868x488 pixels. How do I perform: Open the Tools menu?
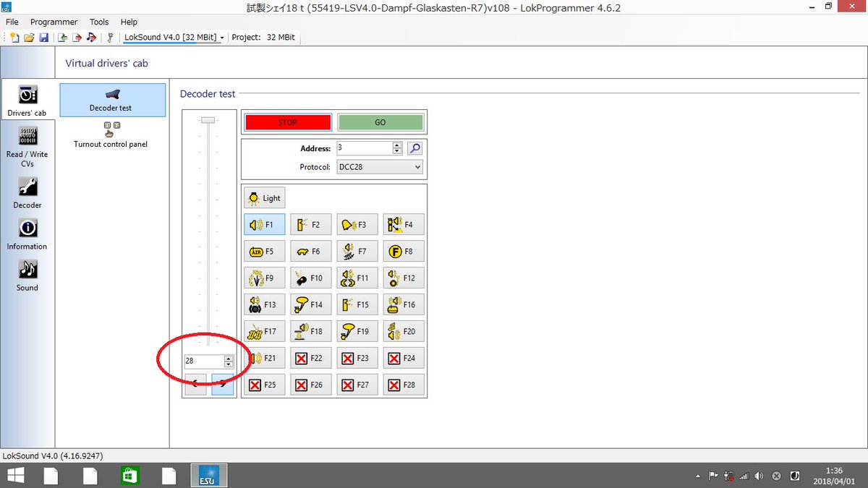pyautogui.click(x=99, y=22)
